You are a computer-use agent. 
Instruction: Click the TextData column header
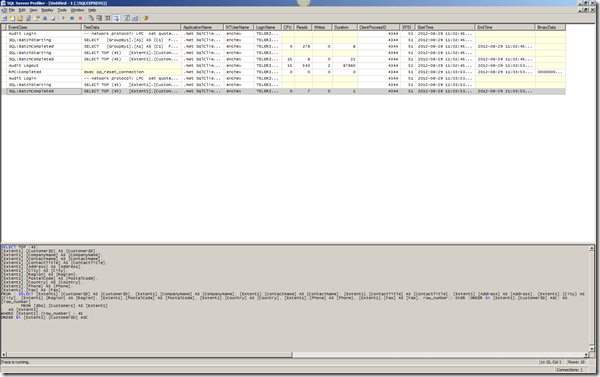pyautogui.click(x=131, y=27)
